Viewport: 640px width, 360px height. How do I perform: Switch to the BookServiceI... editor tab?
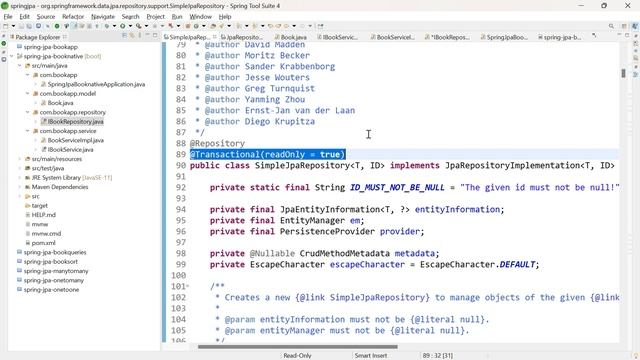(392, 37)
